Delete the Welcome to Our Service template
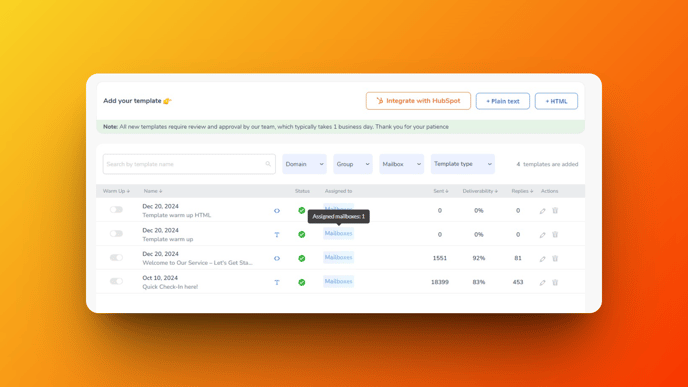 click(555, 258)
